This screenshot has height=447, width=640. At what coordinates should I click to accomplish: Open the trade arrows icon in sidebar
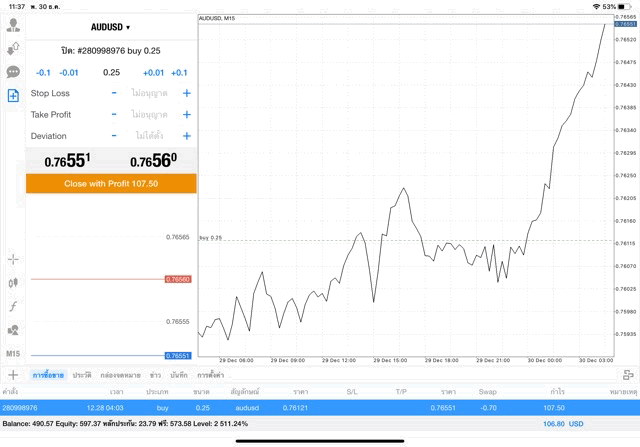point(13,49)
